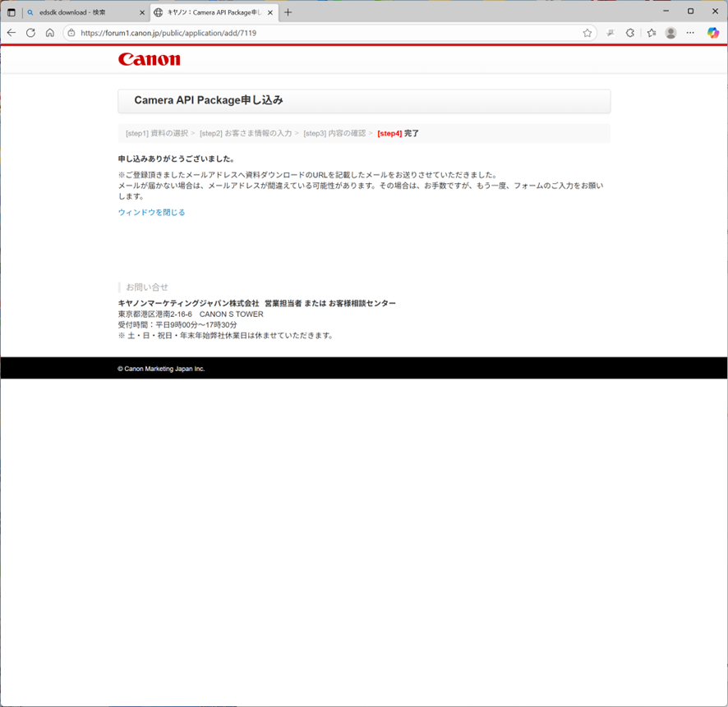Open the Favorites list

pos(652,33)
